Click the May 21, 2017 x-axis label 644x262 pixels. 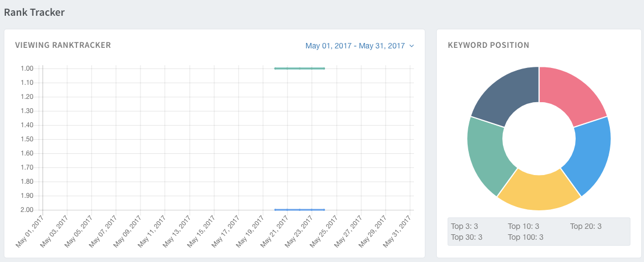(275, 232)
